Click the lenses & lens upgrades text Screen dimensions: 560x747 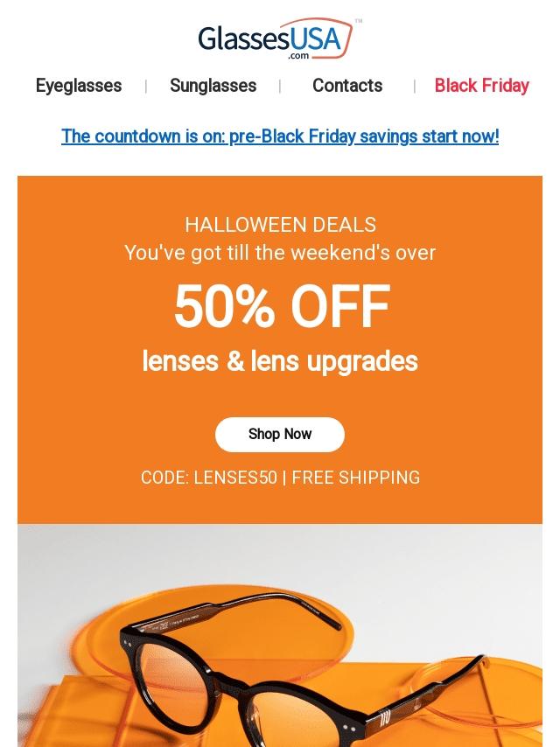pos(280,361)
